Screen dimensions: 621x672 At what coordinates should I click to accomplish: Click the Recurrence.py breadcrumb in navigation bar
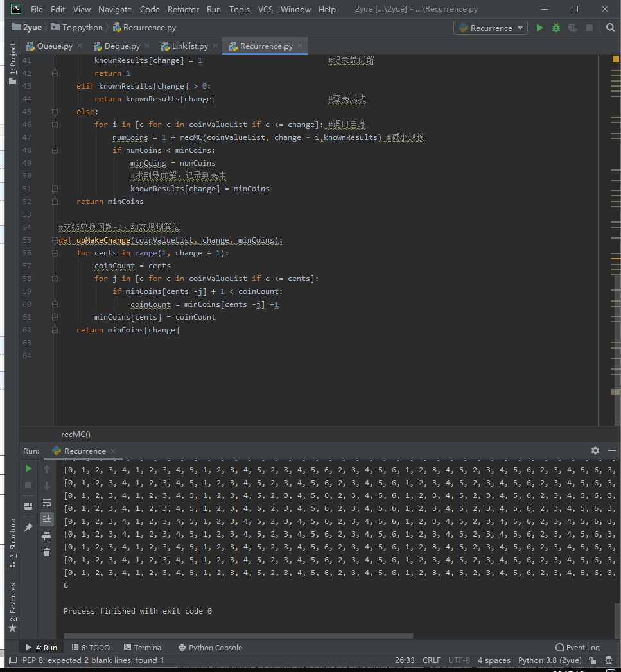[x=144, y=28]
